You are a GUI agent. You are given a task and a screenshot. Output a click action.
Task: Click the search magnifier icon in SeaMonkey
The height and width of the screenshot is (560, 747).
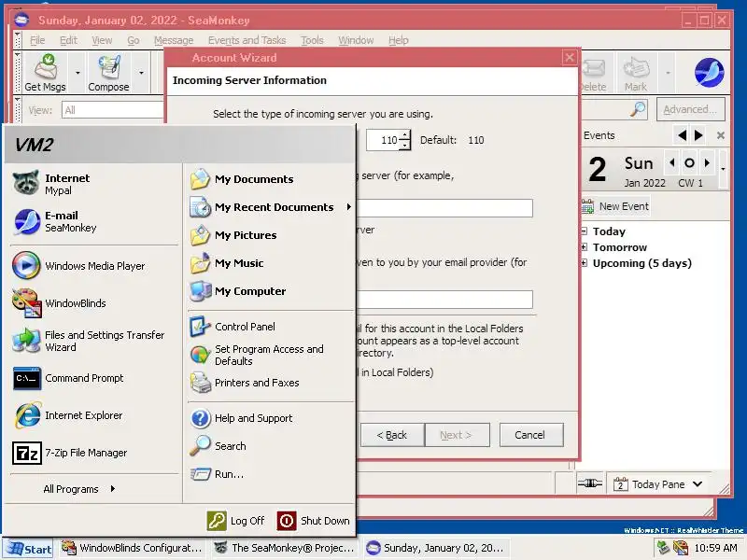tap(638, 109)
